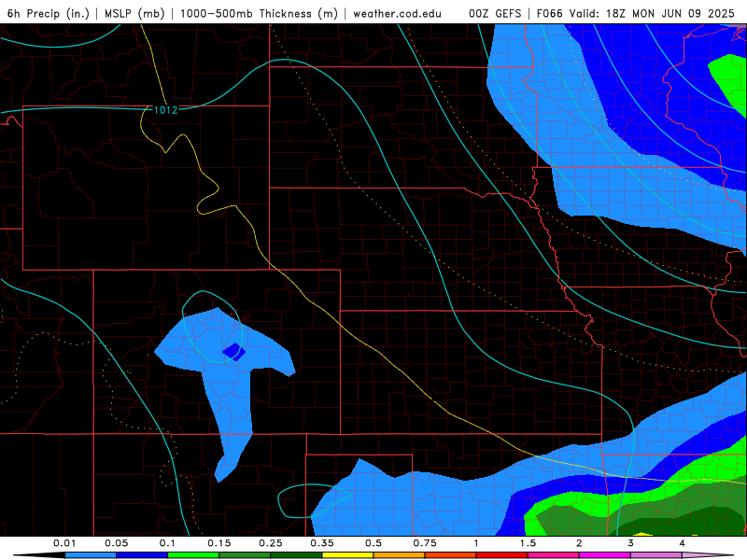
Task: Click the 0.75 legend value
Action: pos(425,543)
